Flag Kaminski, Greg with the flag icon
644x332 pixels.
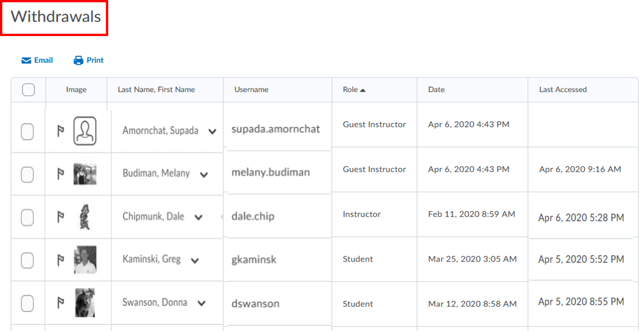coord(60,260)
